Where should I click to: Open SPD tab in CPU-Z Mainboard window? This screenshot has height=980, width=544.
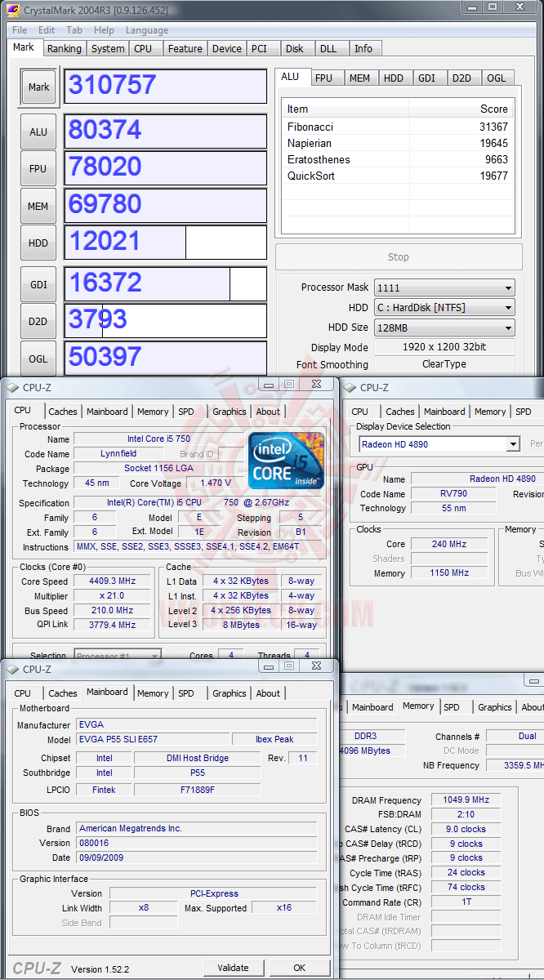186,693
